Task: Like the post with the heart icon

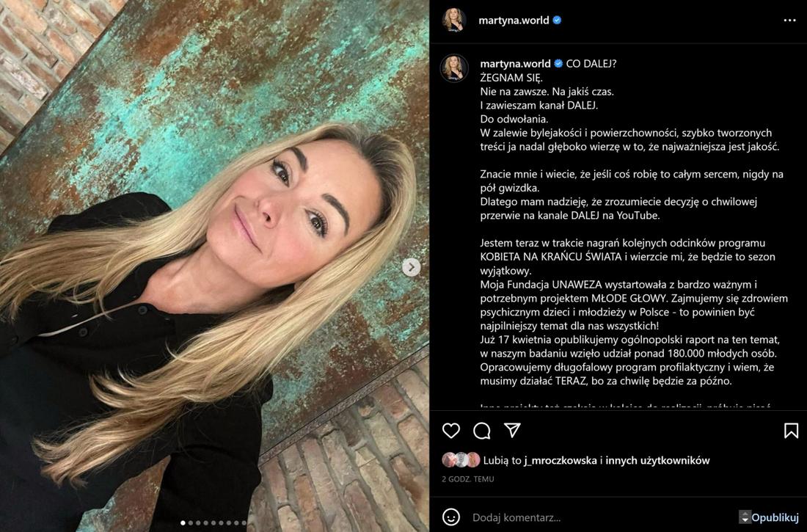Action: [451, 431]
